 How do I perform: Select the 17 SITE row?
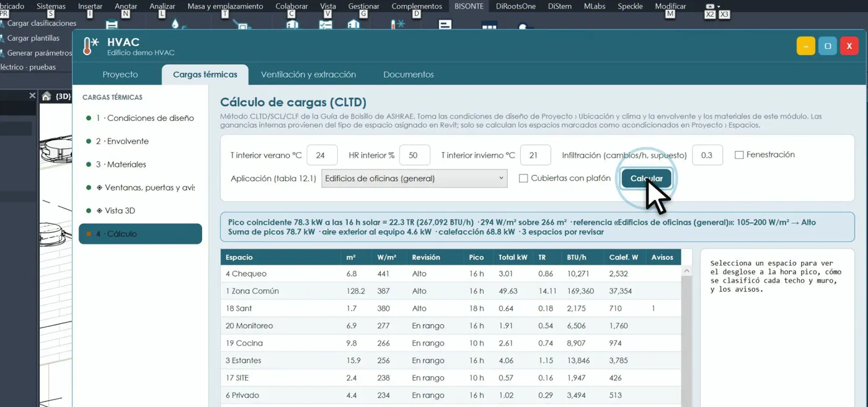[451, 378]
